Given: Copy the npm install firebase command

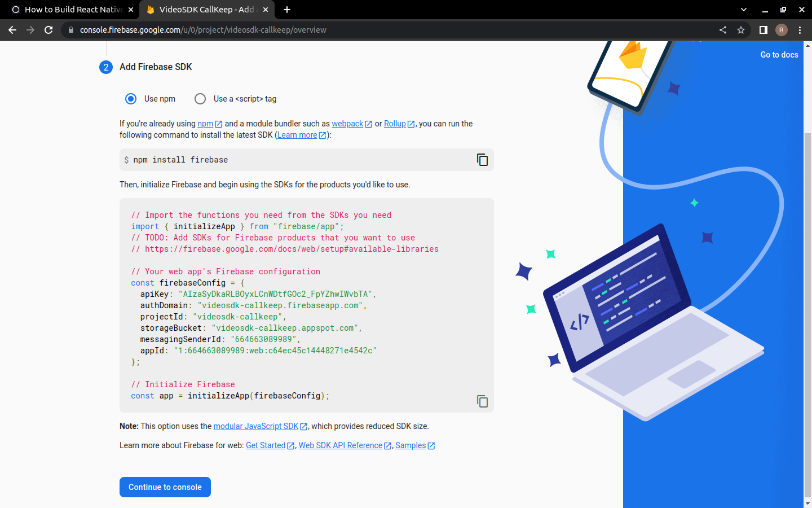Looking at the screenshot, I should click(x=482, y=160).
